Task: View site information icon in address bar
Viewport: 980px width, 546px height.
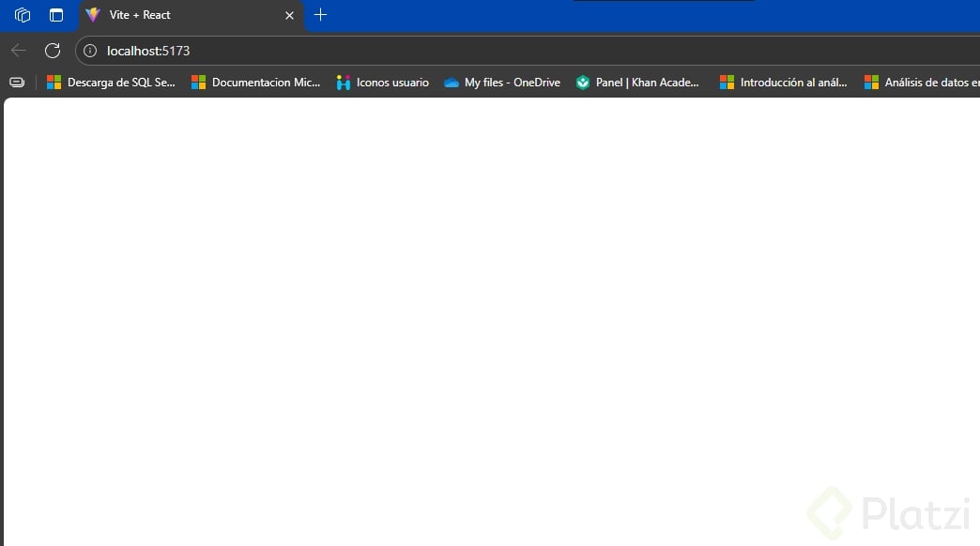Action: click(90, 51)
